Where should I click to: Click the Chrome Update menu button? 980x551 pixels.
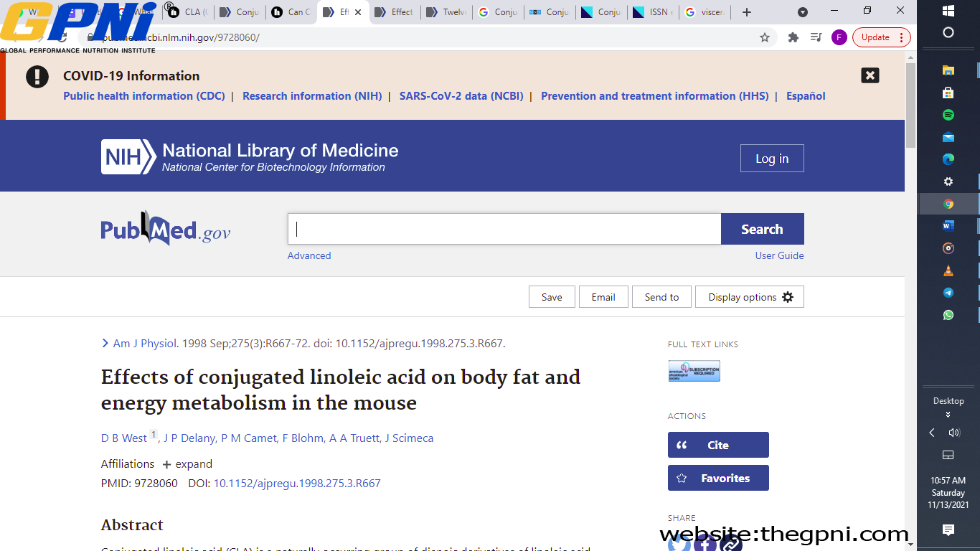click(882, 37)
